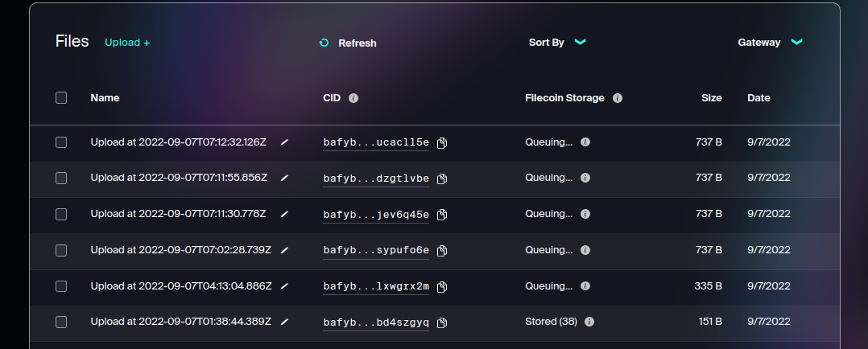Tick the select-all checkbox in header
Image resolution: width=868 pixels, height=349 pixels.
(61, 98)
